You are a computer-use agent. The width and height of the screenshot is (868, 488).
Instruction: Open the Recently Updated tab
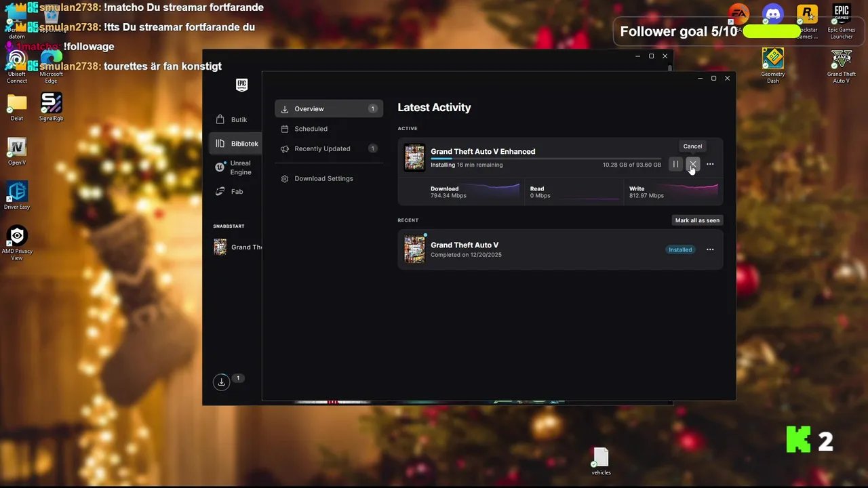point(329,148)
